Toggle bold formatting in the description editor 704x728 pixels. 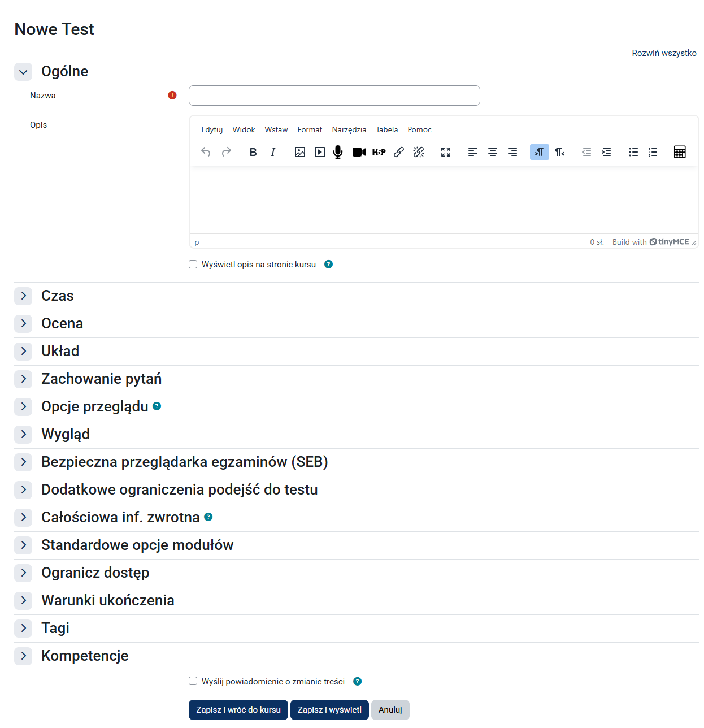pyautogui.click(x=253, y=152)
